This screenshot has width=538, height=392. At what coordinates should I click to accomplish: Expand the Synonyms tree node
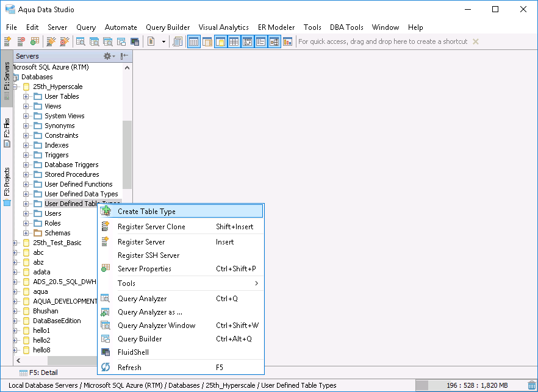pyautogui.click(x=26, y=126)
